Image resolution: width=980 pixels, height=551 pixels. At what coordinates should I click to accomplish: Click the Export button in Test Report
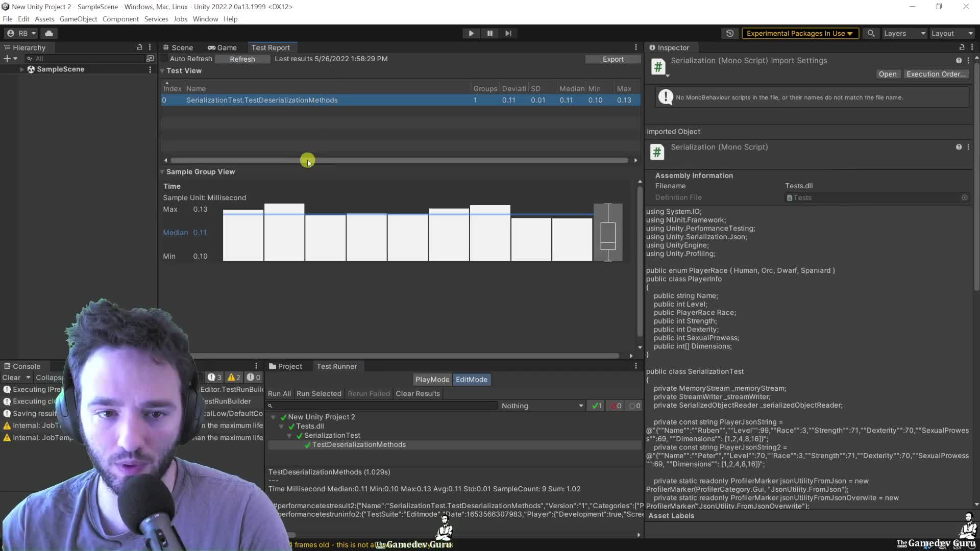(612, 59)
